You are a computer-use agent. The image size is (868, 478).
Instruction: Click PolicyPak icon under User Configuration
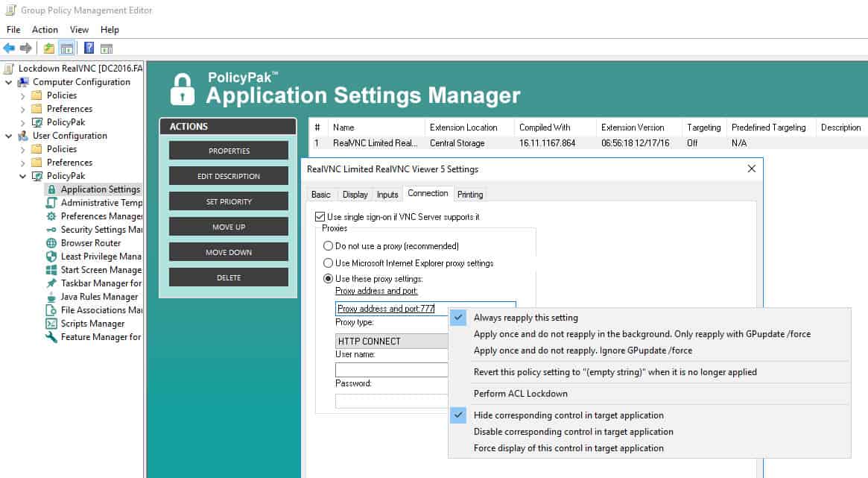(37, 176)
